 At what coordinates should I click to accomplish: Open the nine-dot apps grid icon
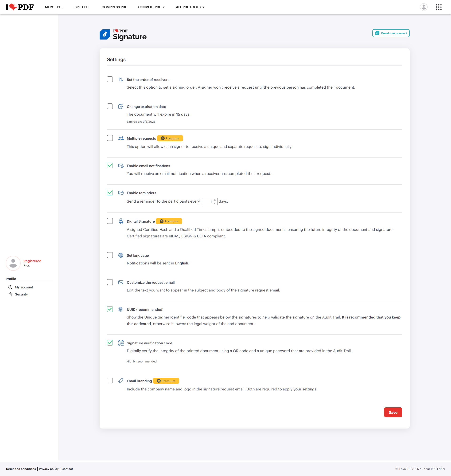[439, 7]
